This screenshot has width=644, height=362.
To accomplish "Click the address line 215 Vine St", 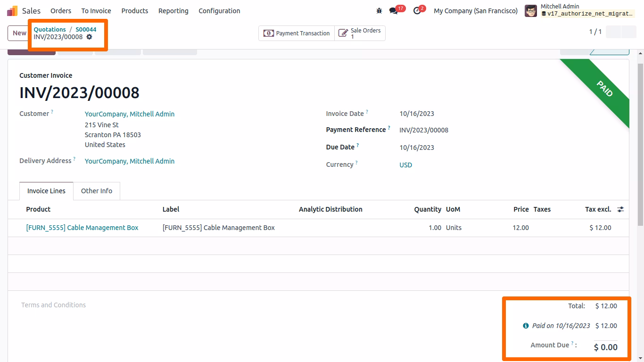I will point(102,125).
